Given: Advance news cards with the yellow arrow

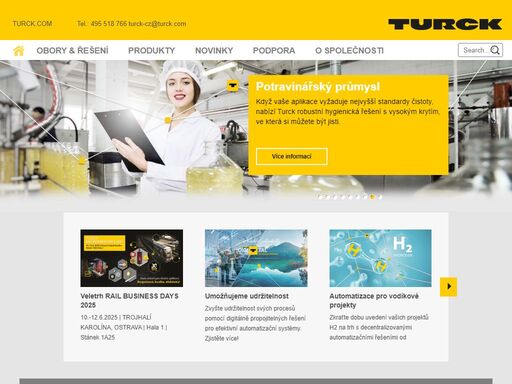Looking at the screenshot, I should 448,287.
